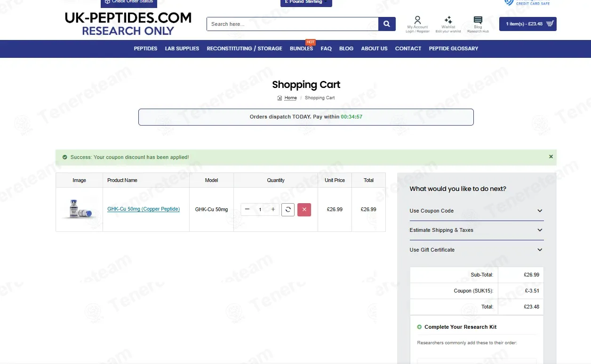Decrease GHK-Cu quantity with minus
The width and height of the screenshot is (591, 364).
[x=248, y=209]
